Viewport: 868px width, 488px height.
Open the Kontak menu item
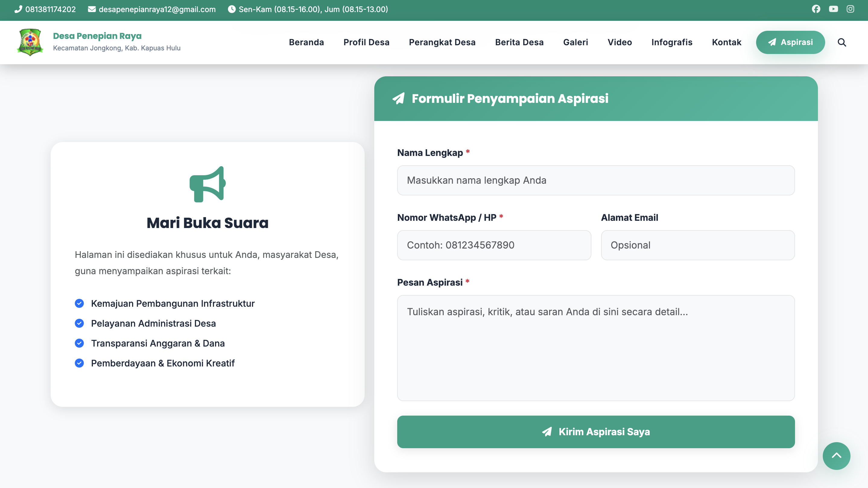[x=727, y=42]
